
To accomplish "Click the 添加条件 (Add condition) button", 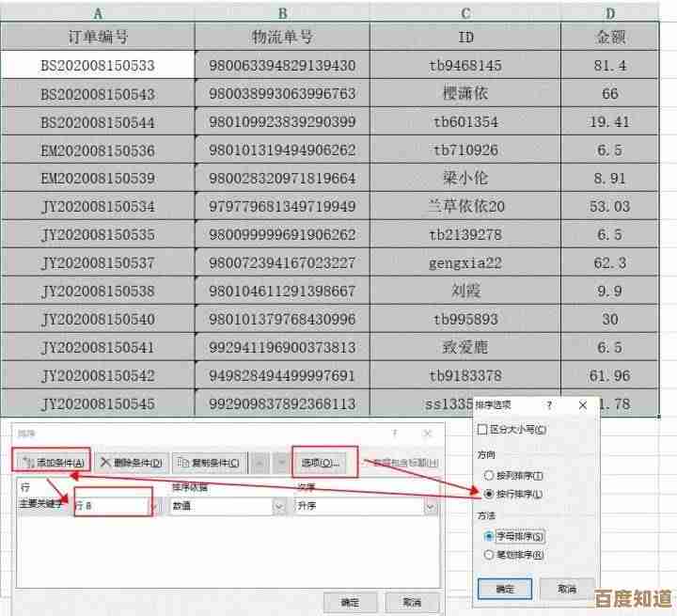I will [x=52, y=462].
